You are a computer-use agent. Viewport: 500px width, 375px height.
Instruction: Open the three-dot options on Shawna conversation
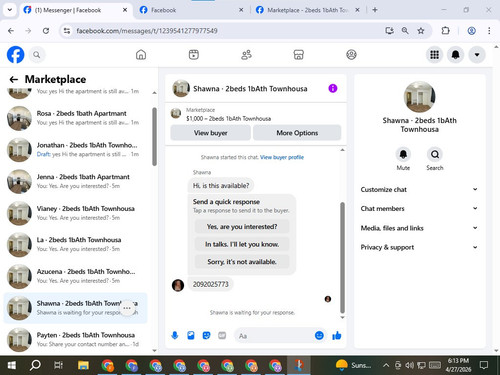point(127,308)
